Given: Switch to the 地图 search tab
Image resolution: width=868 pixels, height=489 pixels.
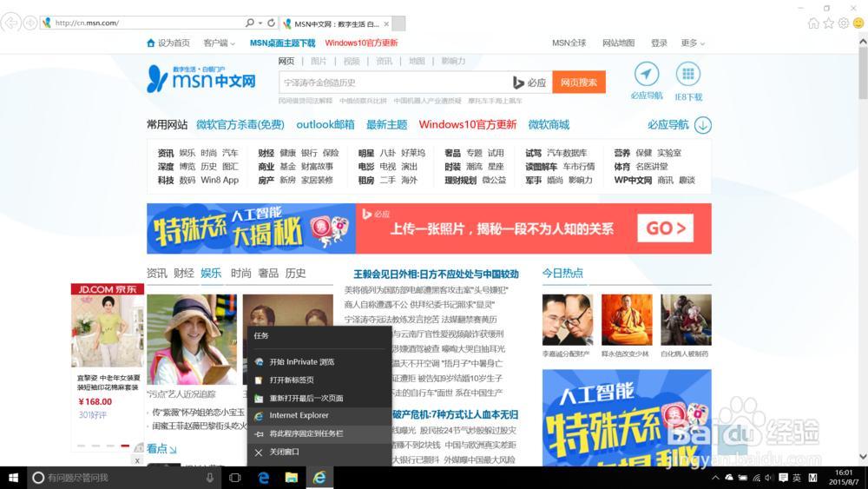Looking at the screenshot, I should (417, 61).
